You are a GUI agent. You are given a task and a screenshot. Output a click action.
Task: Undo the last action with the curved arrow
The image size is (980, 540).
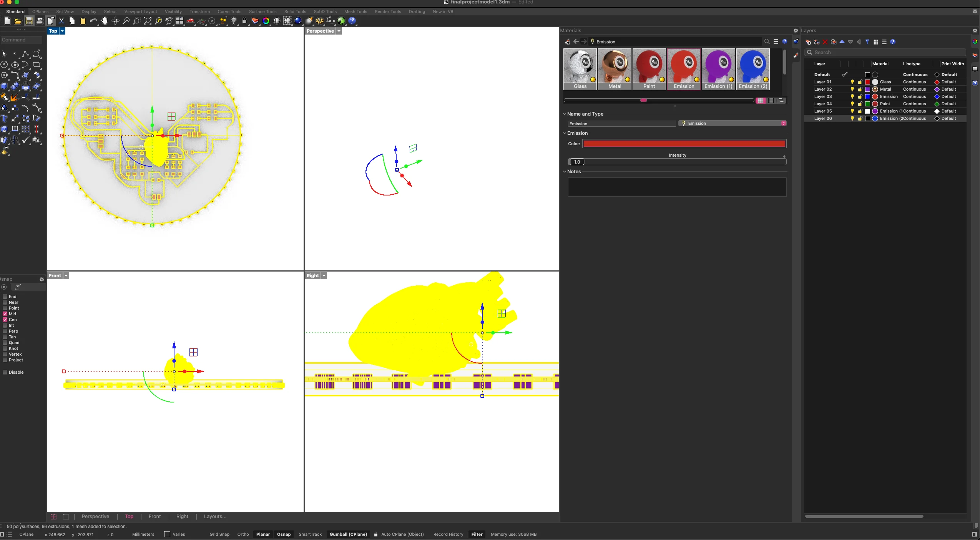[93, 21]
